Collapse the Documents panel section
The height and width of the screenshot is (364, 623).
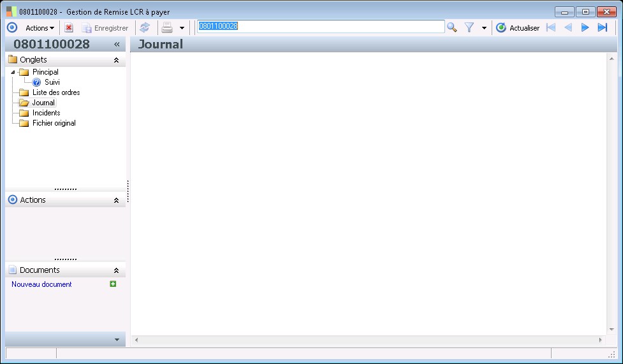click(x=117, y=270)
